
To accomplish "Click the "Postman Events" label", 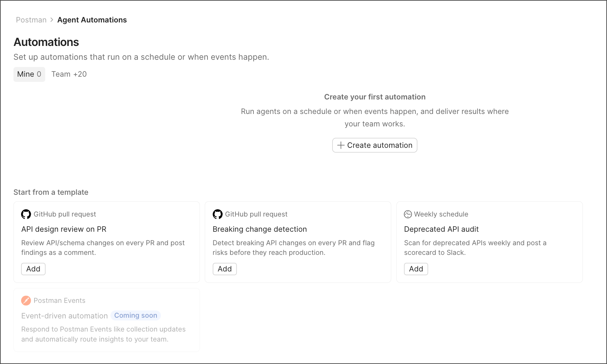I will click(59, 300).
